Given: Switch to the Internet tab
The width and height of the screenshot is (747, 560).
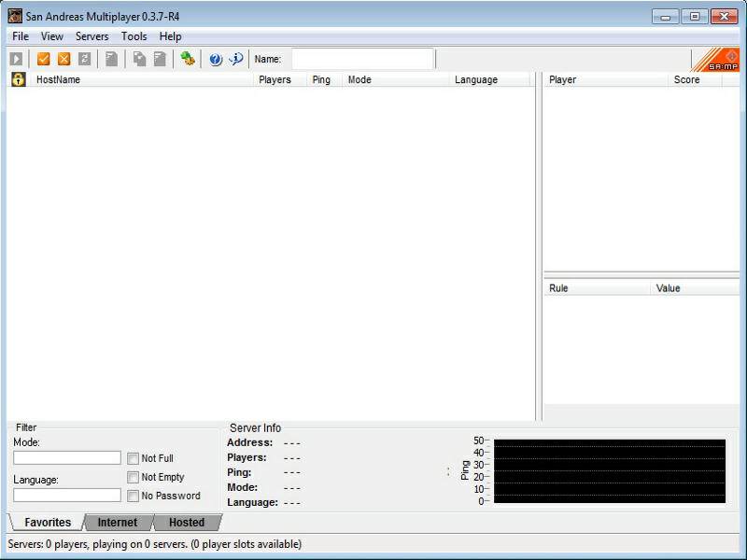Looking at the screenshot, I should (117, 523).
